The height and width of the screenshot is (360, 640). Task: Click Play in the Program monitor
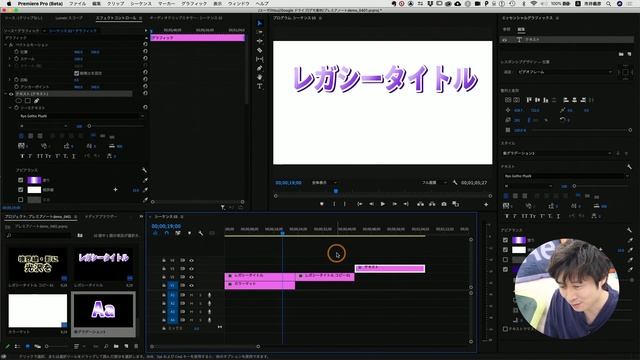[383, 204]
